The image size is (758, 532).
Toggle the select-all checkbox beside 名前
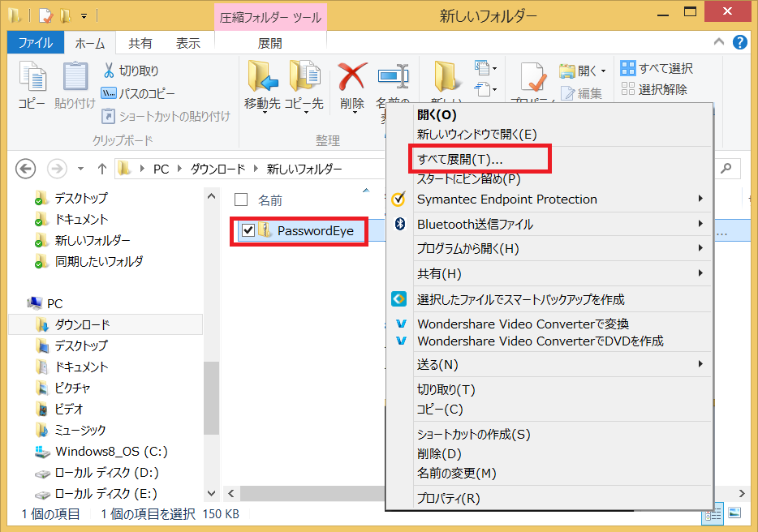pos(241,199)
